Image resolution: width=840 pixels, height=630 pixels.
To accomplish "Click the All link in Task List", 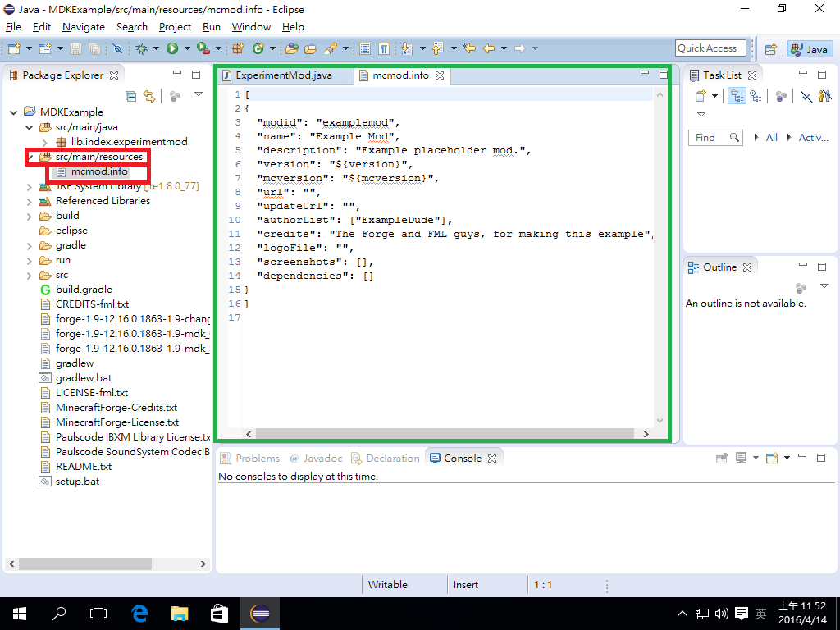I will [x=771, y=138].
